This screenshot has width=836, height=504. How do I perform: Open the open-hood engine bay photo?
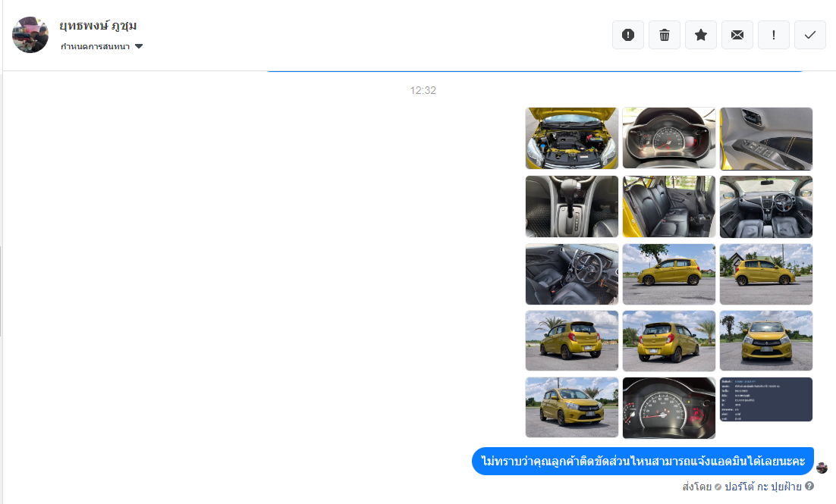coord(572,139)
